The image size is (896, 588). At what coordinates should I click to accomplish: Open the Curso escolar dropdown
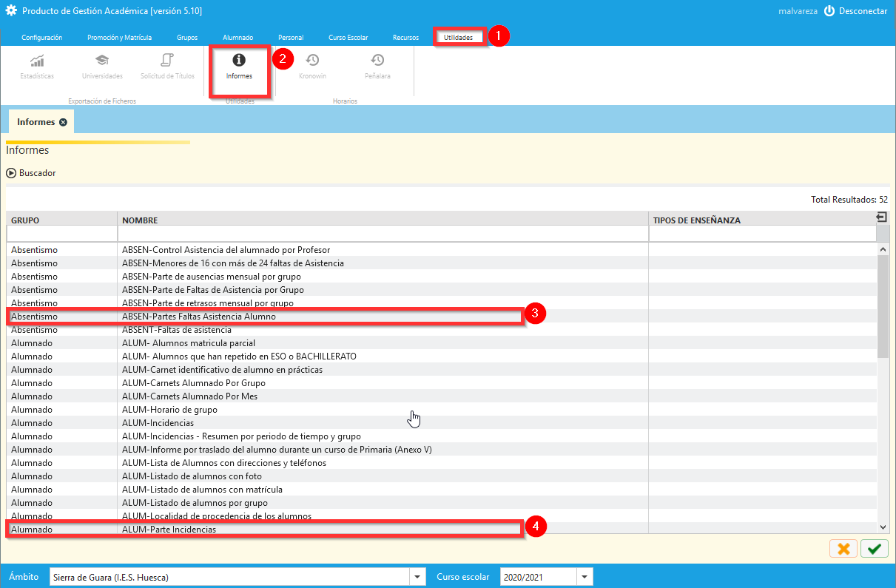(x=586, y=577)
